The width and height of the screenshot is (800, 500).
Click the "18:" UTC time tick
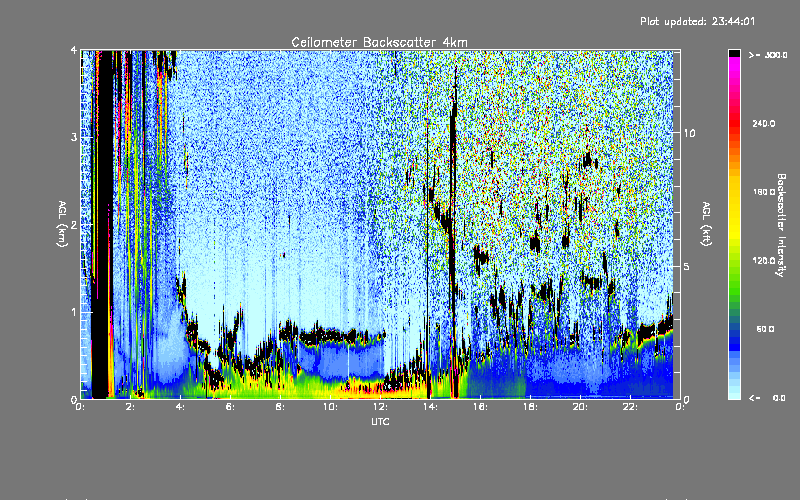pyautogui.click(x=530, y=407)
